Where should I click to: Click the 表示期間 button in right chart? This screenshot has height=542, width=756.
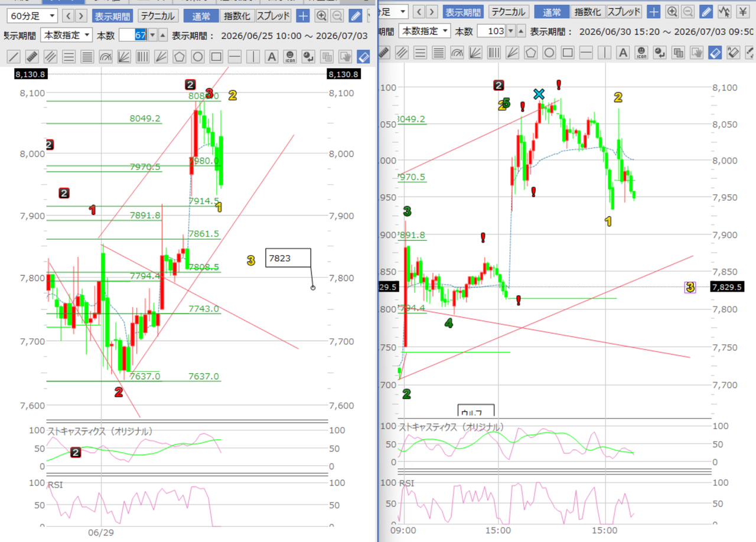point(463,12)
